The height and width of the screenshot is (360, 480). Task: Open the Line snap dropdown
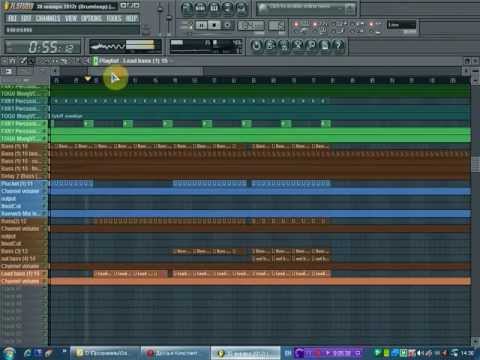tap(401, 25)
